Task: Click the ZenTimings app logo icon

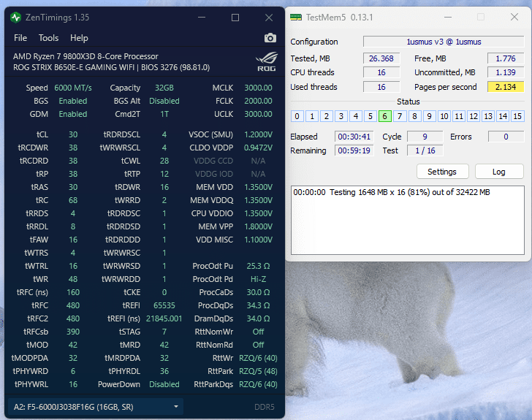Action: pos(15,18)
